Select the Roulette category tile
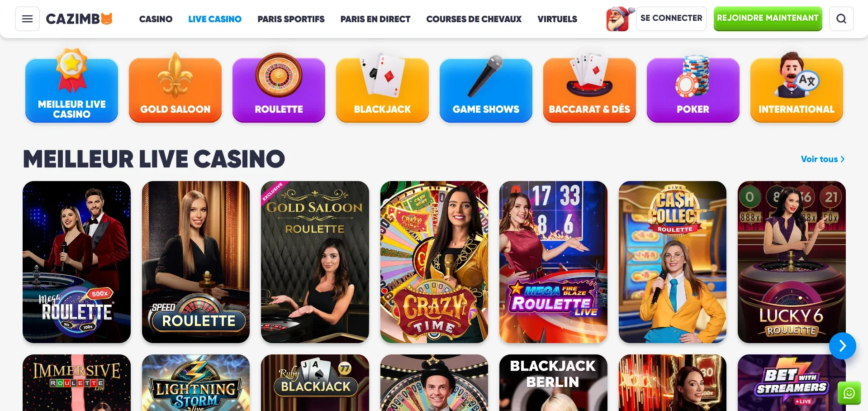Image resolution: width=868 pixels, height=411 pixels. tap(279, 89)
